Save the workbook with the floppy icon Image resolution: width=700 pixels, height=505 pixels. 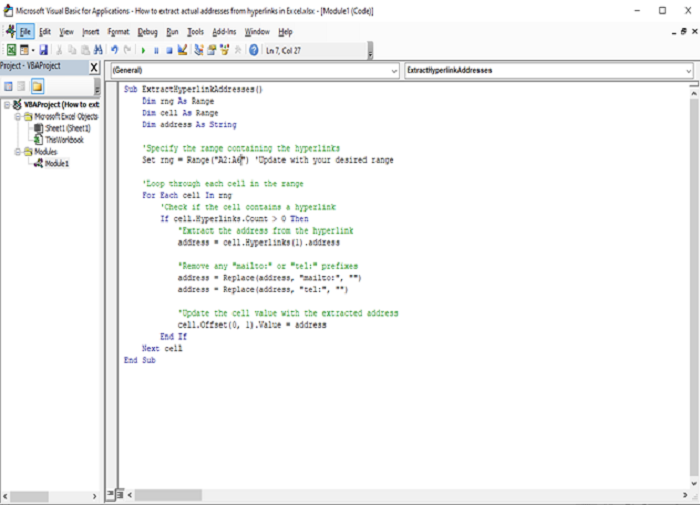tap(43, 50)
